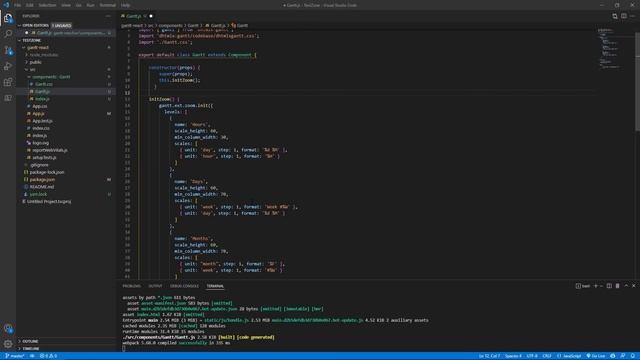Kill the terminal with trash icon
Screen dimensions: 640x360
point(617,286)
